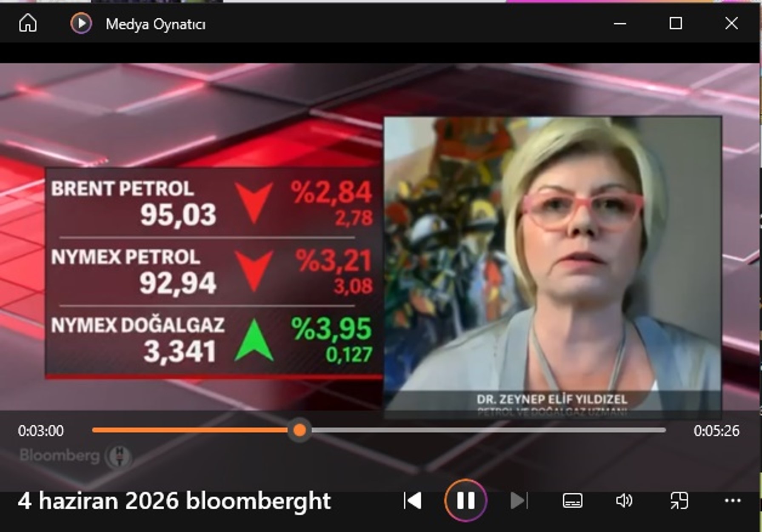Close the Media Player window
Screen dimensions: 762x532
click(731, 23)
